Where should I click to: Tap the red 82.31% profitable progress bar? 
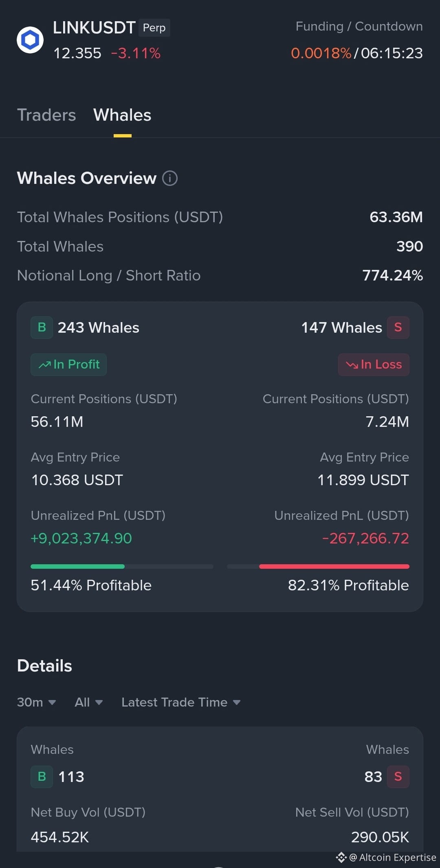(x=334, y=566)
